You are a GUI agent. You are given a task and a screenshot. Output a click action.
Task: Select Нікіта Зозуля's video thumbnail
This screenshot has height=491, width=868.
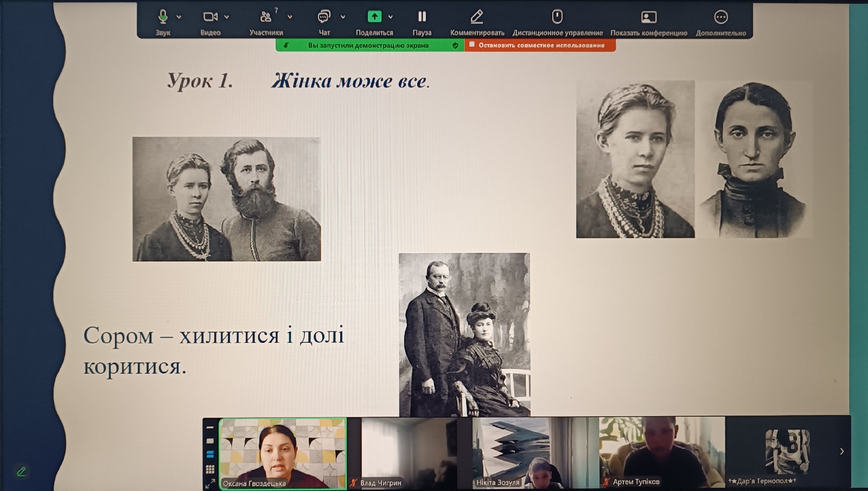535,452
